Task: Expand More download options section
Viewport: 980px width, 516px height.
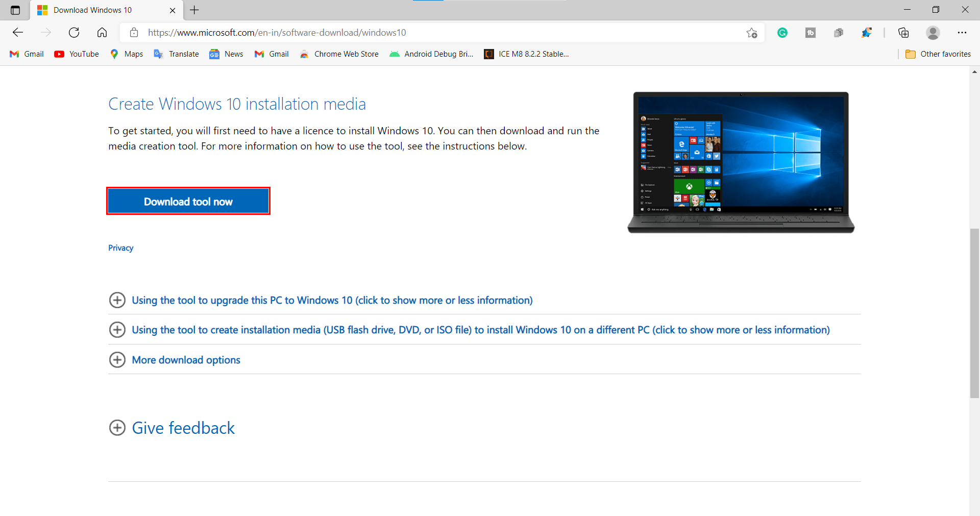Action: coord(186,360)
